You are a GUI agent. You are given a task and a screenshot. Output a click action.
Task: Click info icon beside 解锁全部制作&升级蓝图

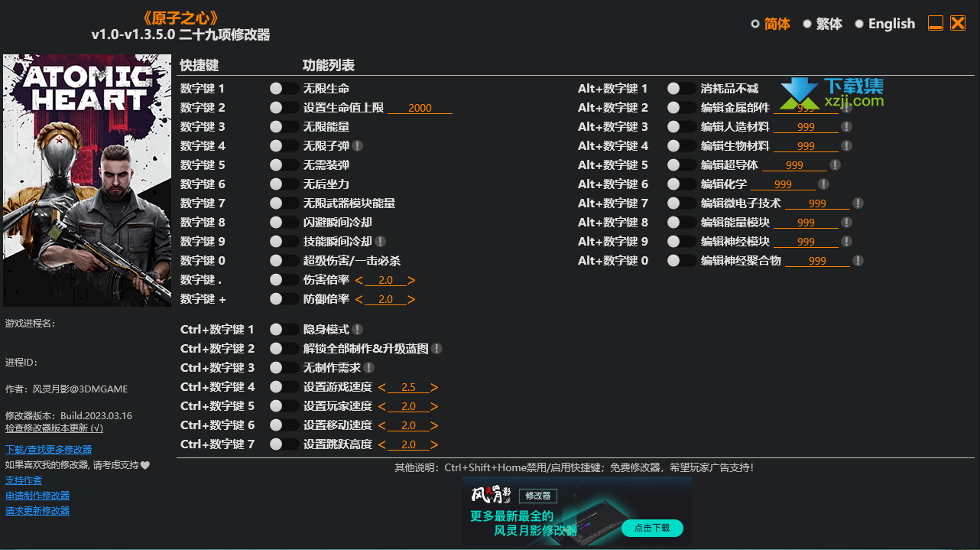(x=436, y=348)
